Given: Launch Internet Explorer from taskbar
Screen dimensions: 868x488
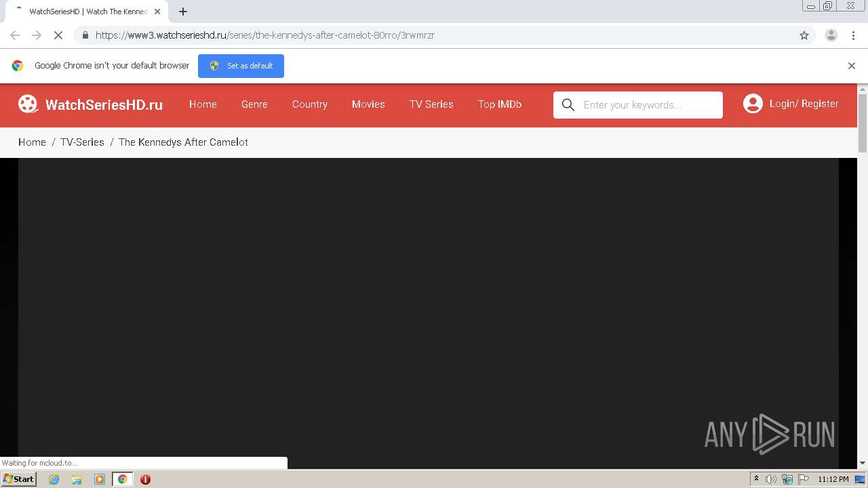Looking at the screenshot, I should pyautogui.click(x=54, y=479).
